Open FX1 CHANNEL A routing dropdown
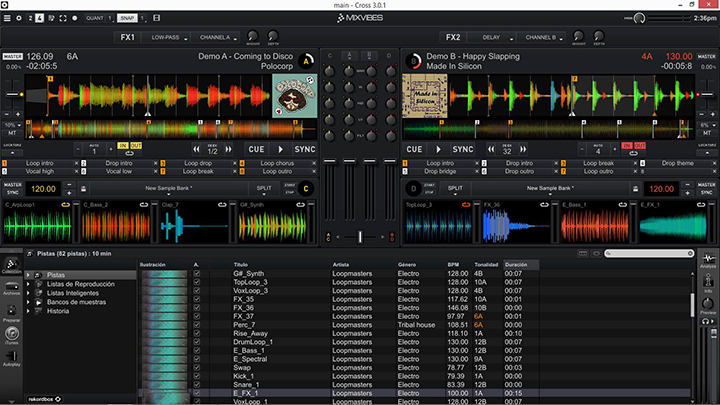Image resolution: width=720 pixels, height=405 pixels. [x=215, y=38]
